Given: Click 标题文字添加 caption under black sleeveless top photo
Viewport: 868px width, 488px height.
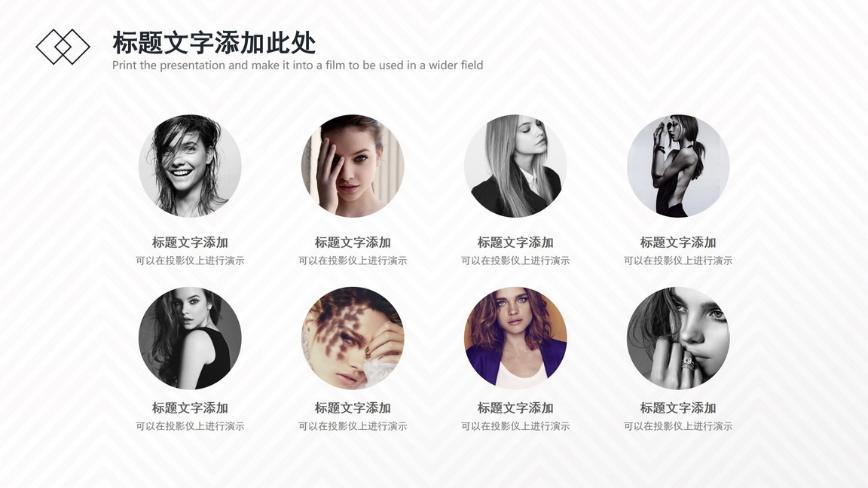Looking at the screenshot, I should click(x=190, y=407).
